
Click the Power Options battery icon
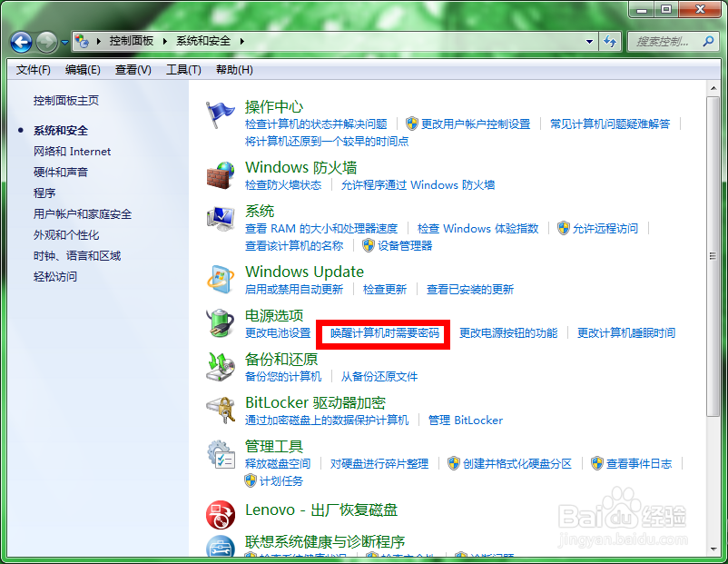click(x=220, y=323)
